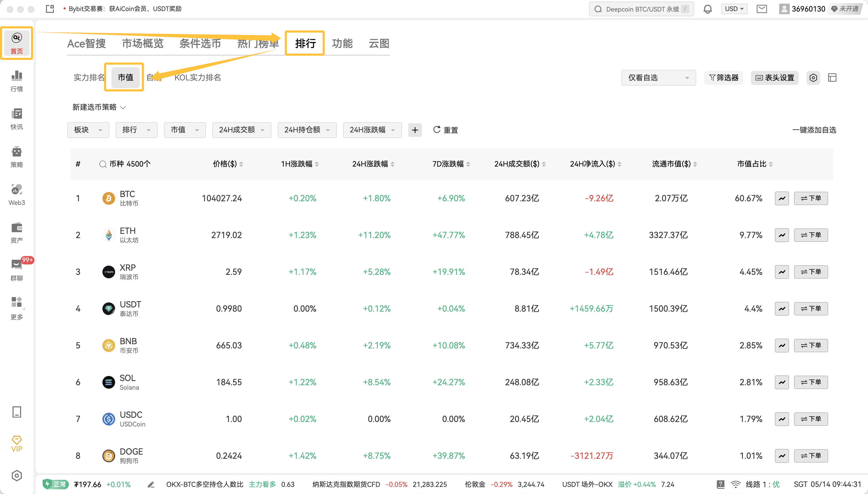
Task: Click the wifi signal icon in status bar
Action: pos(736,485)
